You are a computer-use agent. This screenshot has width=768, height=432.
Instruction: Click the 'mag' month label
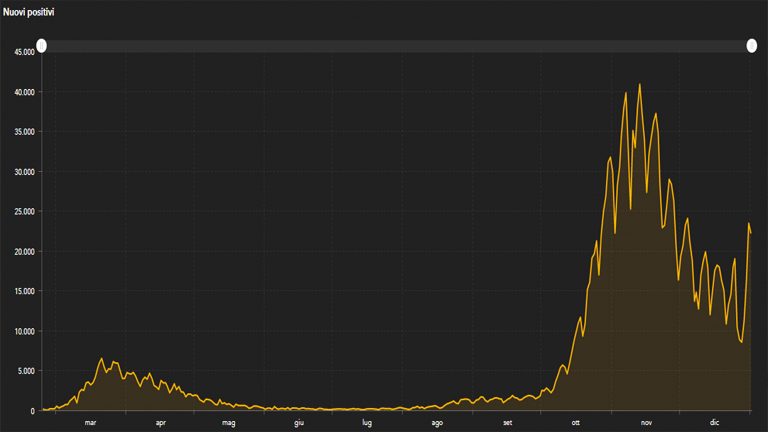(229, 422)
